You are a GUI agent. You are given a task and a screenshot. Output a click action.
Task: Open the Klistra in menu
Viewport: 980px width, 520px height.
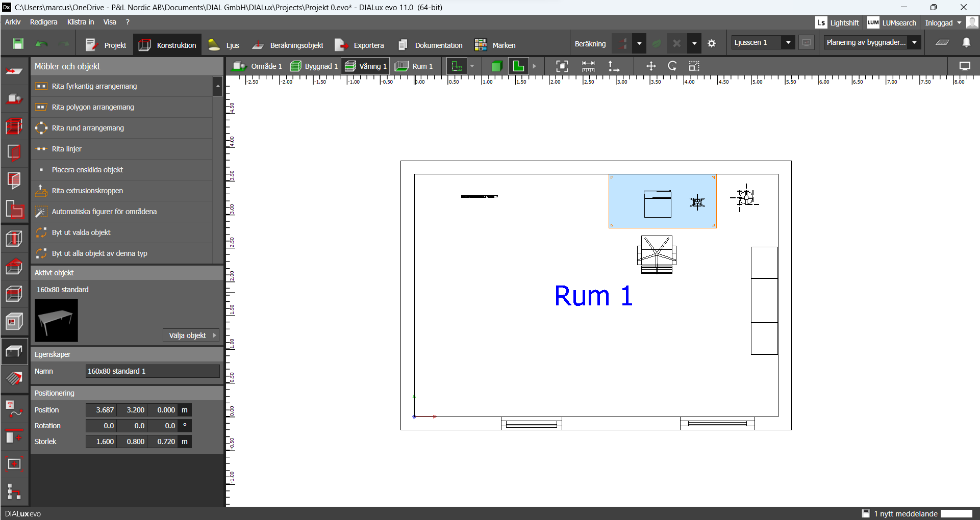[81, 22]
